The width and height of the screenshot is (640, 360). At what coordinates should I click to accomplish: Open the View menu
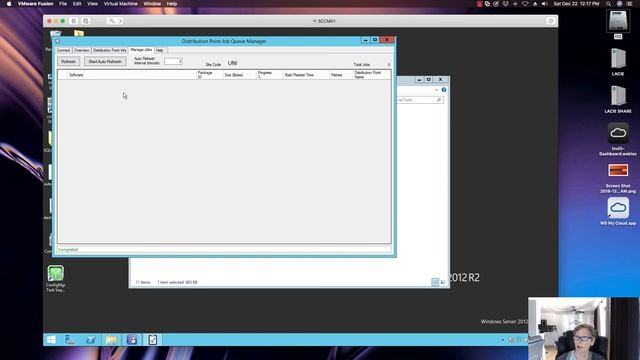click(92, 4)
